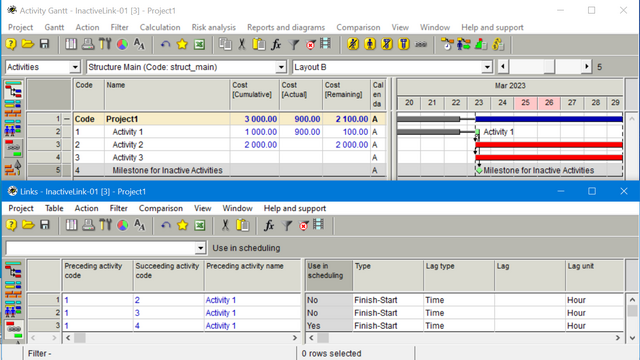
Task: Click the 2 100.00 remaining cost cell
Action: pyautogui.click(x=346, y=119)
